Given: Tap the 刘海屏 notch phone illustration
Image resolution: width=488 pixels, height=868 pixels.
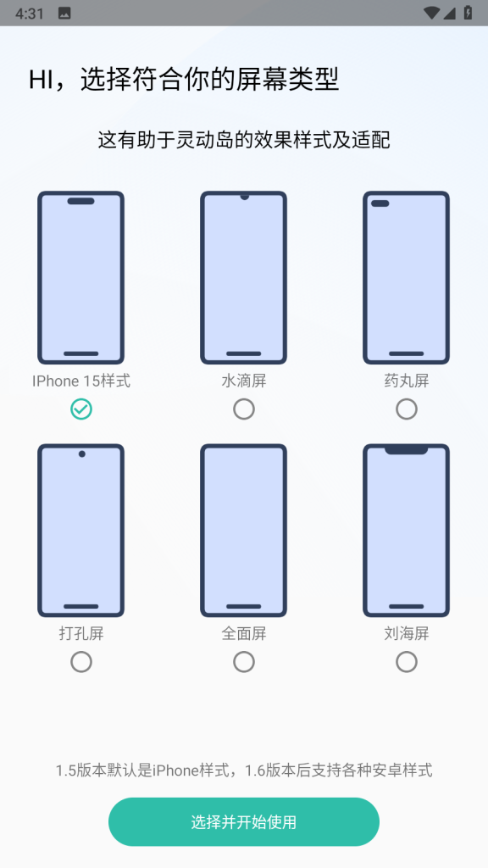Looking at the screenshot, I should click(x=406, y=531).
